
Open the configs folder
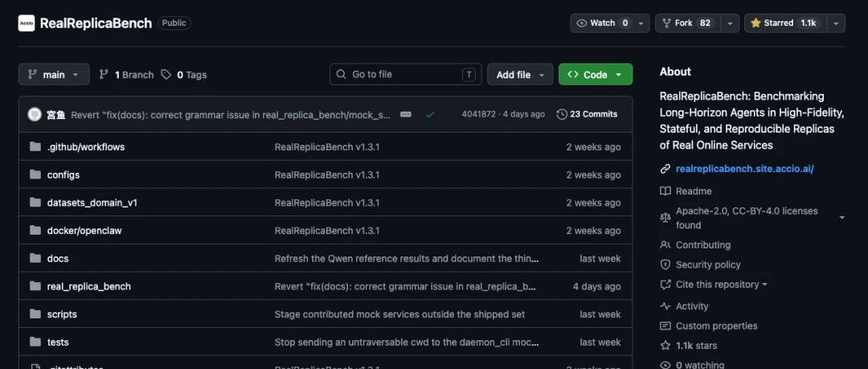pos(63,174)
